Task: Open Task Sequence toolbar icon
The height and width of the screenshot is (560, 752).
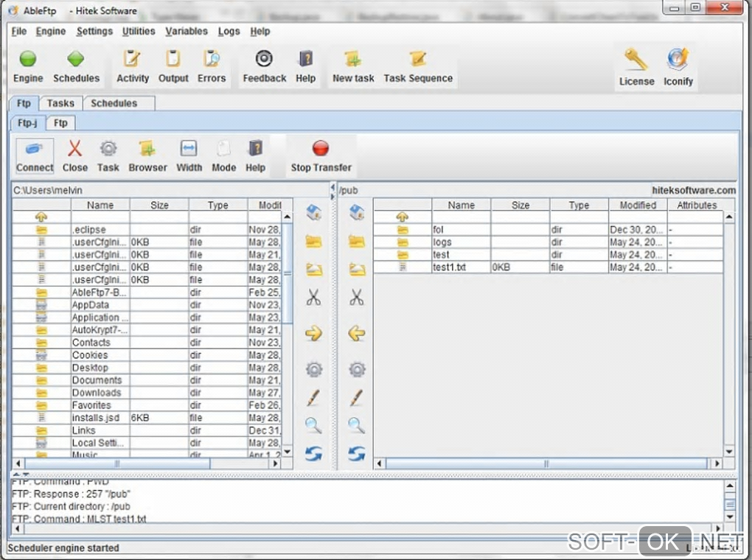Action: 418,60
